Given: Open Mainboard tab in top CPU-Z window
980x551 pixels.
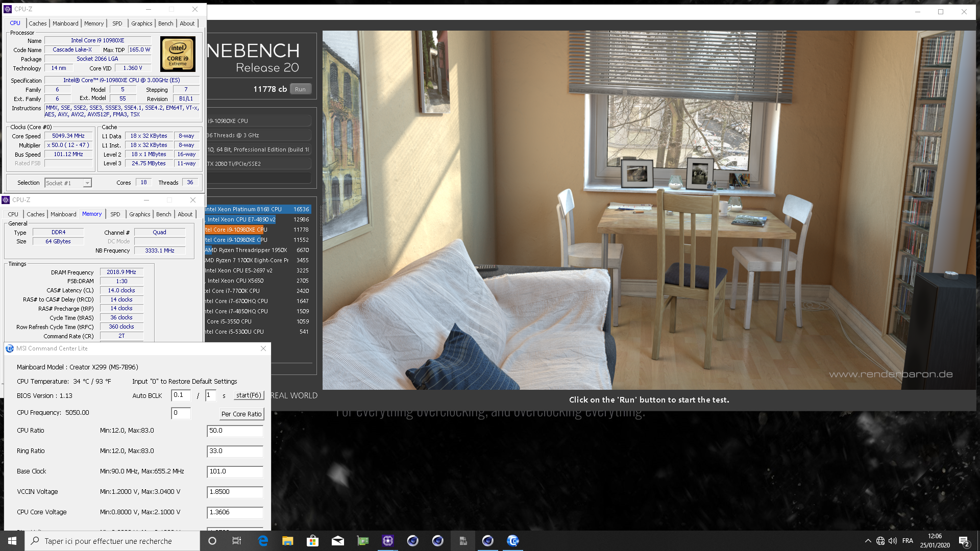Looking at the screenshot, I should [65, 23].
